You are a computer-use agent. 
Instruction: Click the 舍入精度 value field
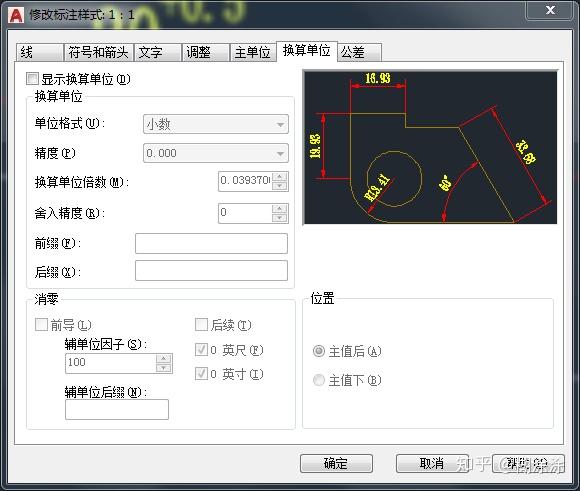[245, 213]
